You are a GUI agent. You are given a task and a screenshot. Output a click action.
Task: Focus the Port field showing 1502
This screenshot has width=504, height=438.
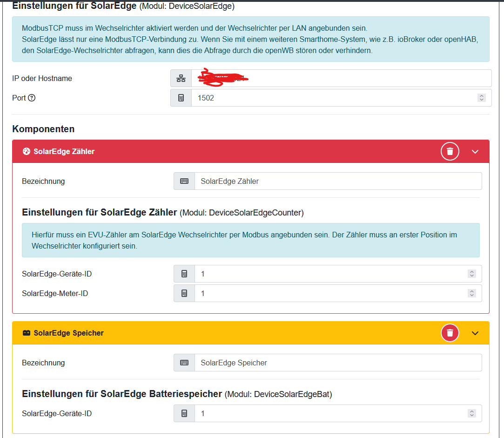tap(342, 98)
